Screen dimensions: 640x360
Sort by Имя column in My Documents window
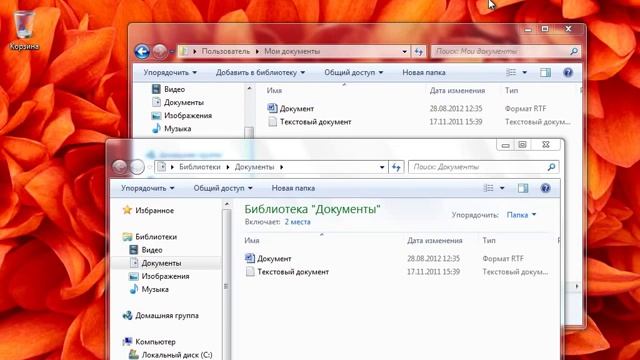(274, 91)
